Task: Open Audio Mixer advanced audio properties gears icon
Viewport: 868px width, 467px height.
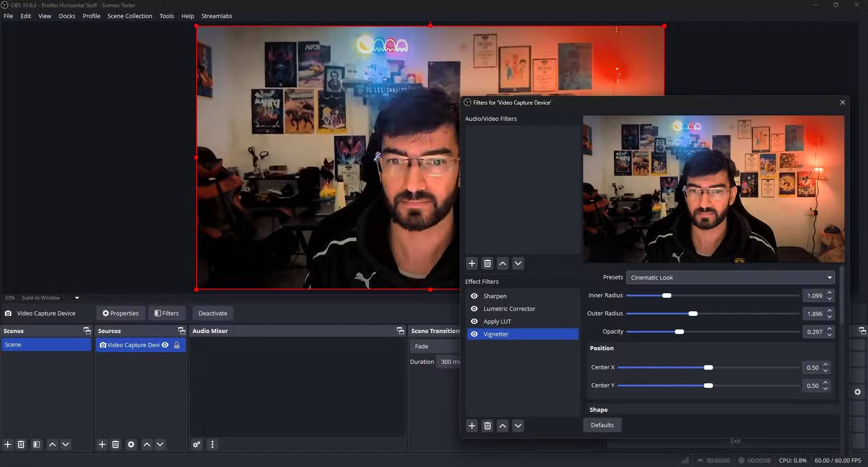Action: coord(197,444)
